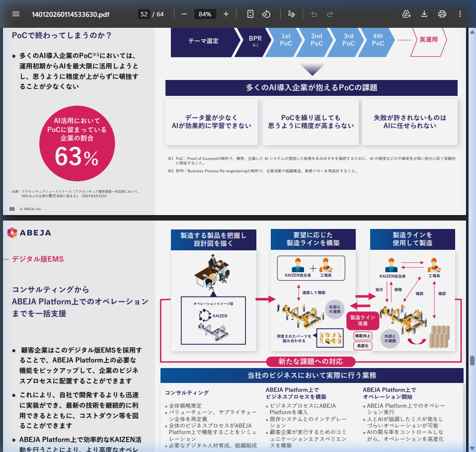Print the document

click(x=442, y=14)
